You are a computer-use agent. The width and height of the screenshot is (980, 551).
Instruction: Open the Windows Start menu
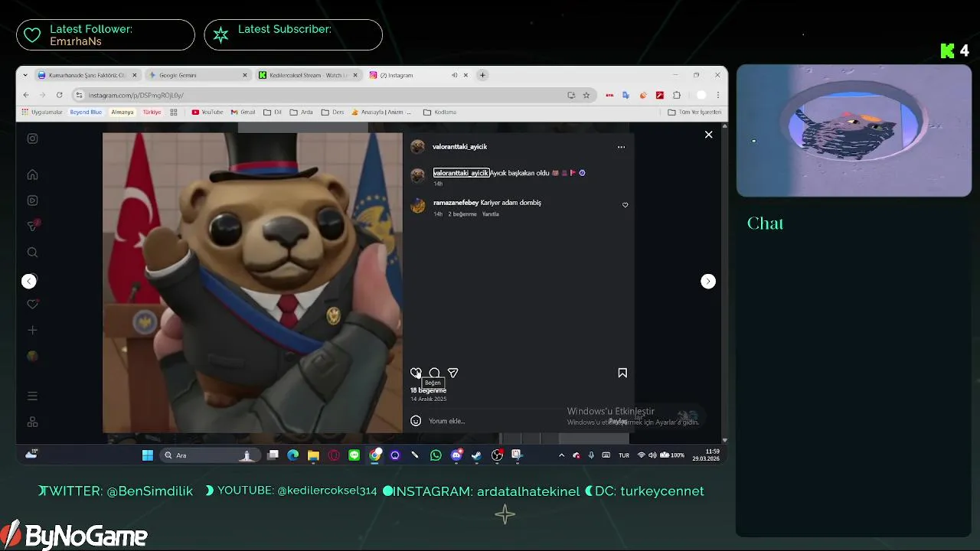tap(148, 455)
